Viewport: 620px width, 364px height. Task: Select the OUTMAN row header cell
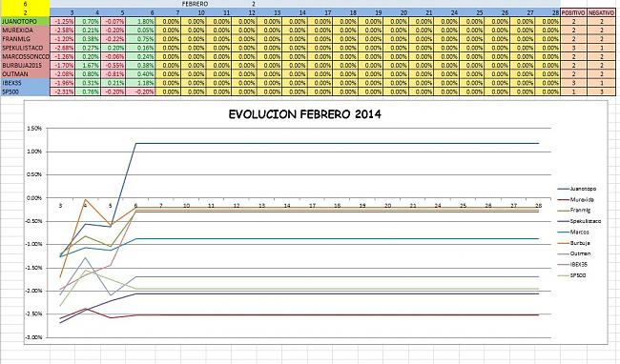point(25,73)
